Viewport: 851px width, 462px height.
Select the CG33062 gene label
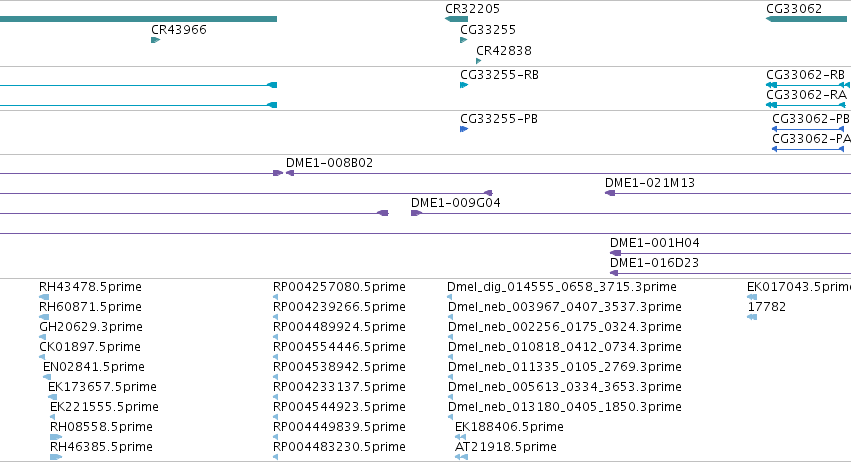pos(794,9)
